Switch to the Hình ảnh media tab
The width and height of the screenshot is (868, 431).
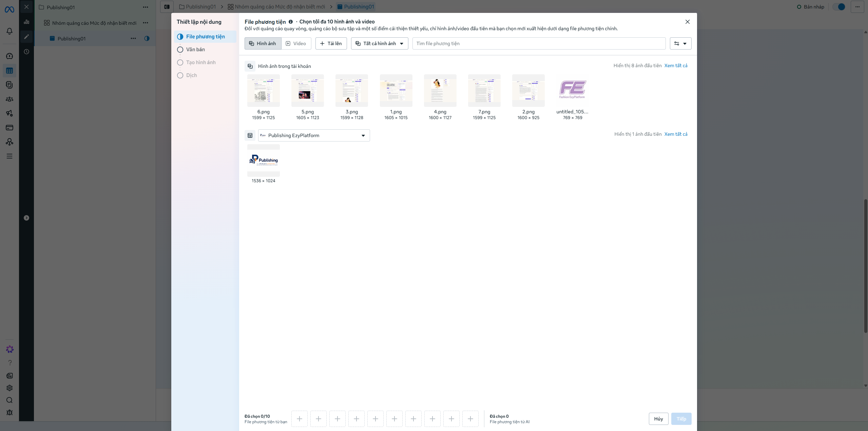[x=263, y=43]
